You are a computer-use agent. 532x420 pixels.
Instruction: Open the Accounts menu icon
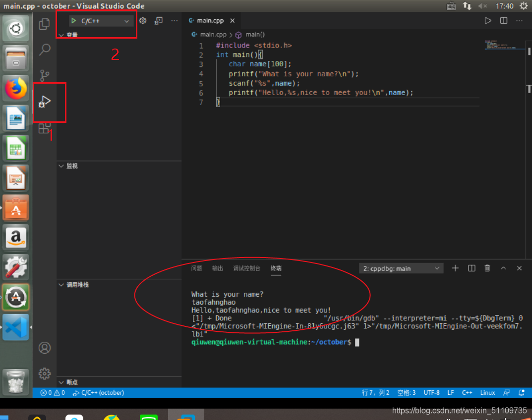coord(45,348)
